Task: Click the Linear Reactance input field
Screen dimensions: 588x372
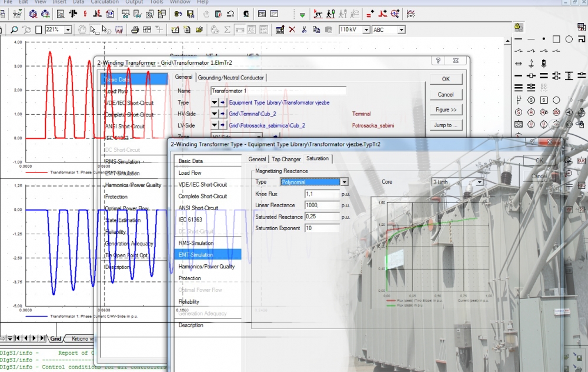Action: click(x=322, y=205)
